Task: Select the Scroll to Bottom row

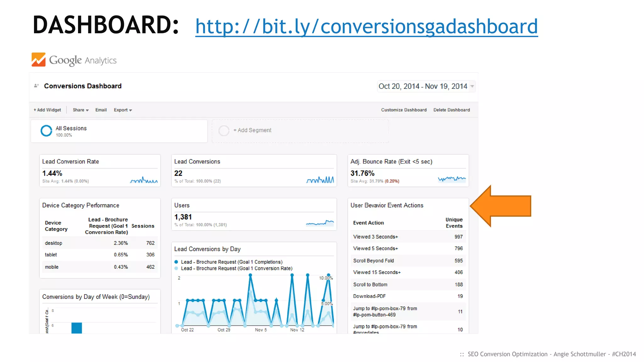Action: [408, 284]
